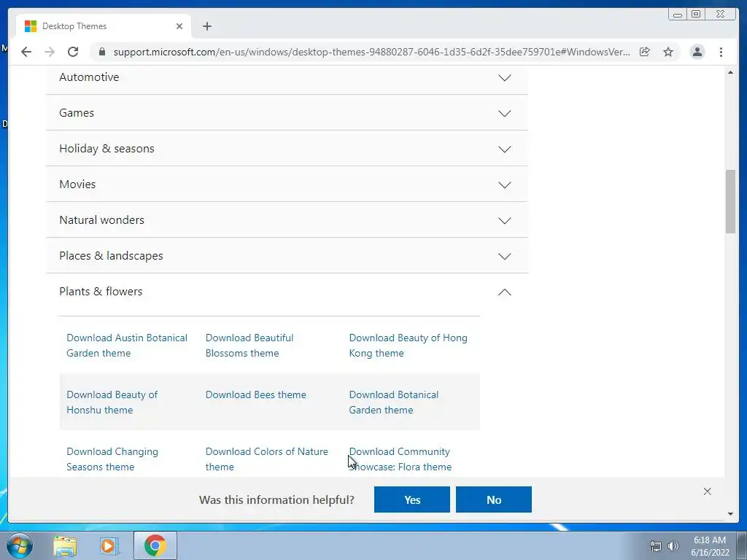Answer No to helpful feedback
The width and height of the screenshot is (747, 560).
coord(494,499)
